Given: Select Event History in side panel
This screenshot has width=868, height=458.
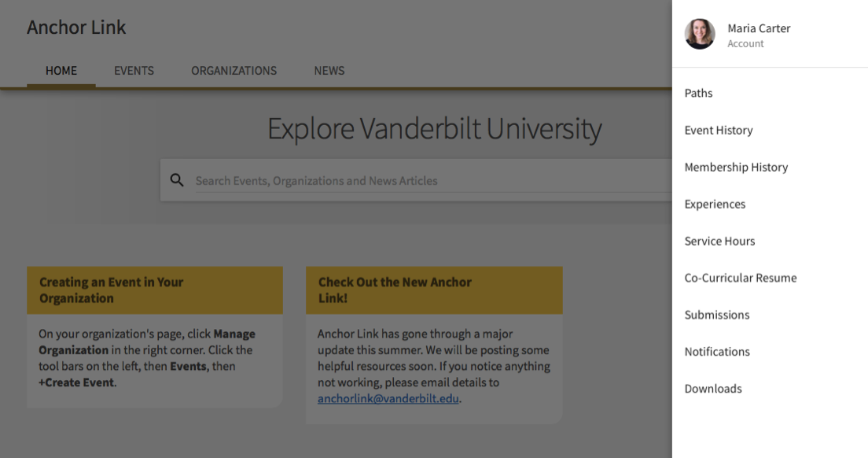Looking at the screenshot, I should pos(718,130).
